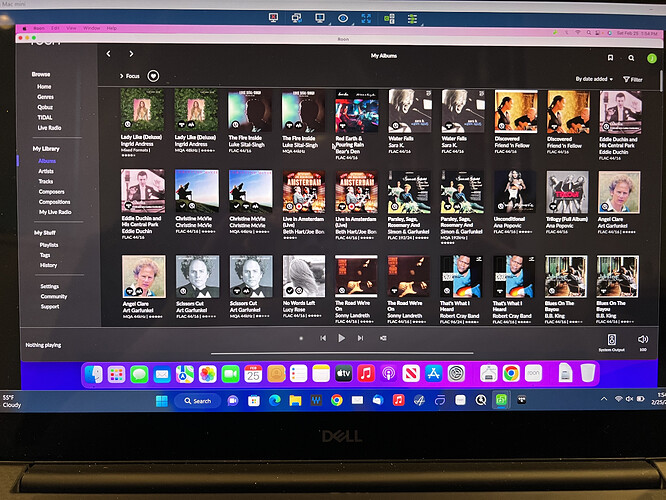This screenshot has height=500, width=666.
Task: Start playback with the play button
Action: pos(341,338)
